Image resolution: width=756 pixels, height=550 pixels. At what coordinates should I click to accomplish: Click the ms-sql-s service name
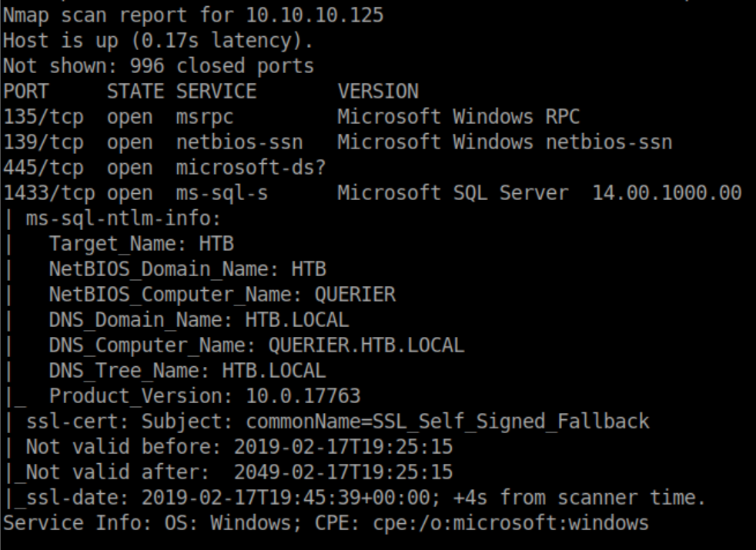point(222,193)
